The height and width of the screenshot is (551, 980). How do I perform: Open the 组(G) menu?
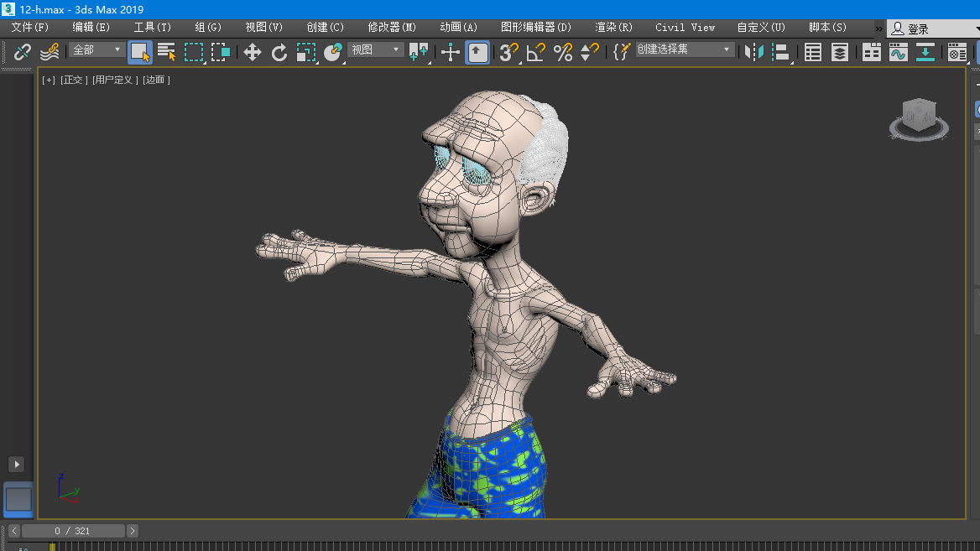click(x=208, y=28)
